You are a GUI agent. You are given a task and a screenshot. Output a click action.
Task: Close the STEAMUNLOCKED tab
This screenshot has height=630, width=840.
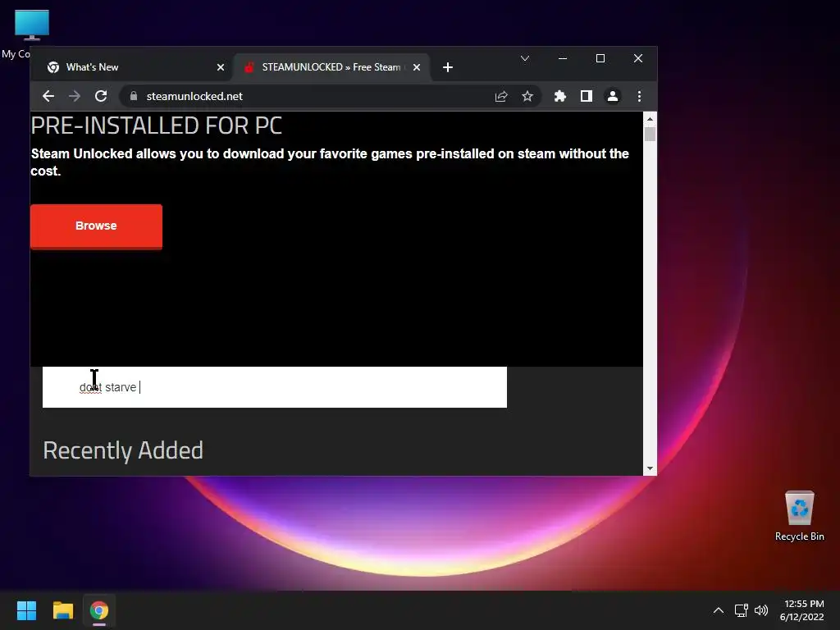pyautogui.click(x=417, y=67)
